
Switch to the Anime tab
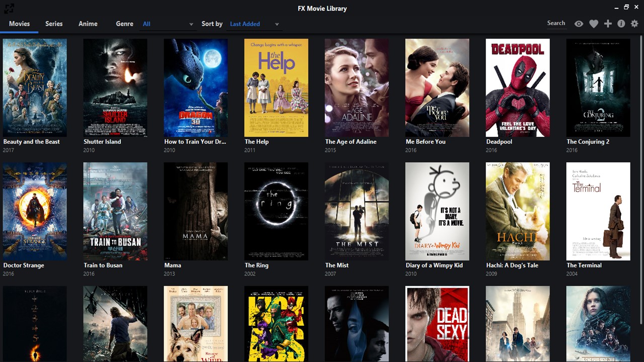coord(88,24)
